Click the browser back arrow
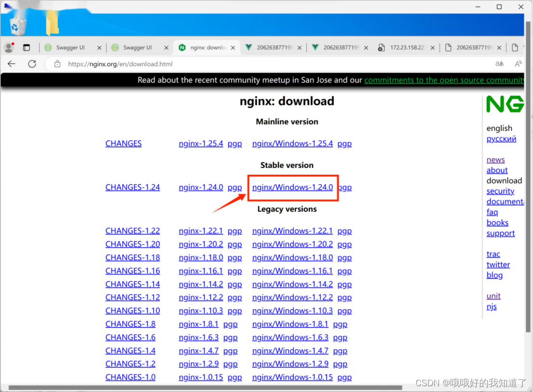The height and width of the screenshot is (392, 533). pos(12,64)
